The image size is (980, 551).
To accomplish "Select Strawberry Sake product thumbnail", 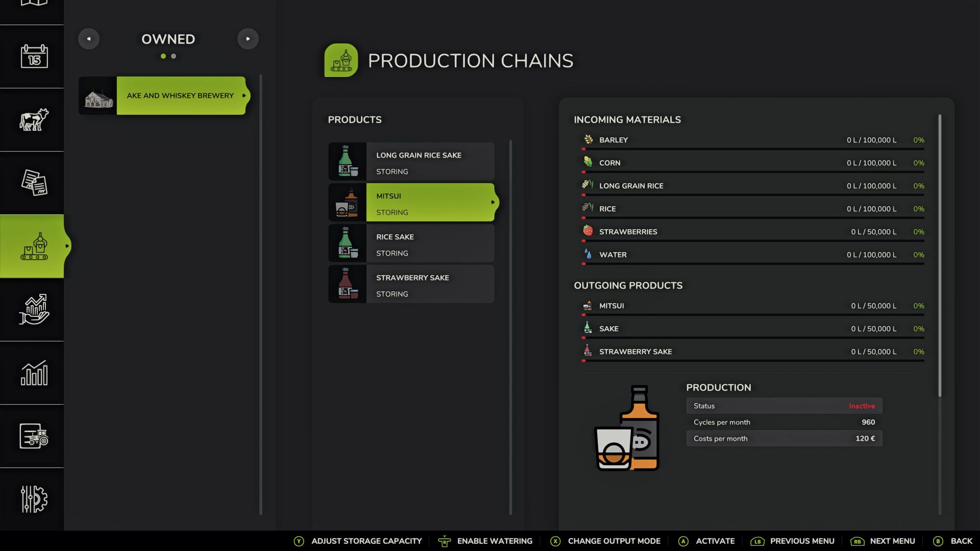I will (x=347, y=284).
